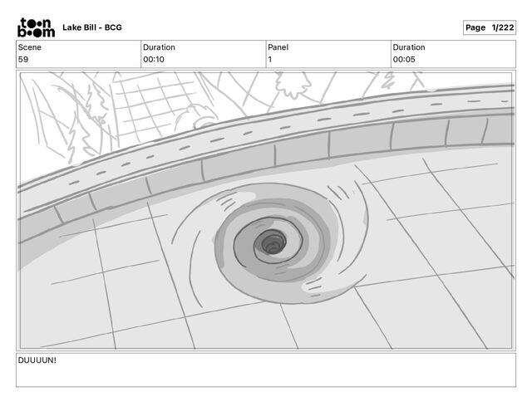Click the 'Panel' header label
The height and width of the screenshot is (411, 532).
coord(278,47)
